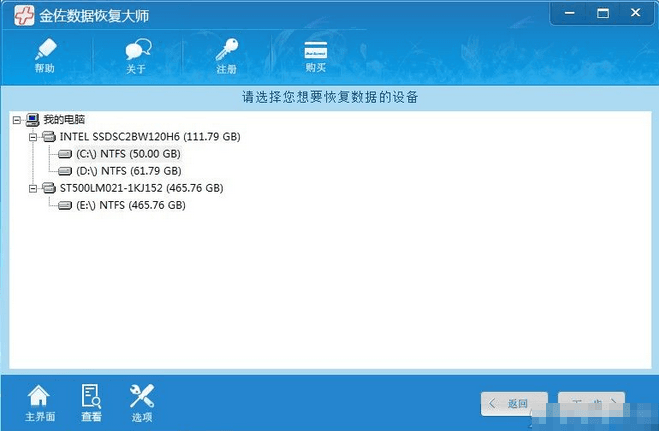
Task: Select ST500LM021-1KJ152 (465.76 GB) disk
Action: point(142,188)
